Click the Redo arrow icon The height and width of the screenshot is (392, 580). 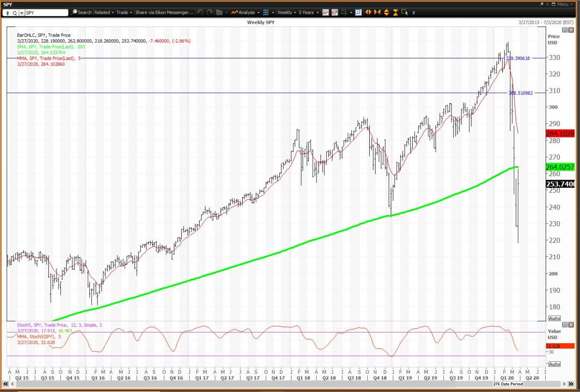coord(210,13)
